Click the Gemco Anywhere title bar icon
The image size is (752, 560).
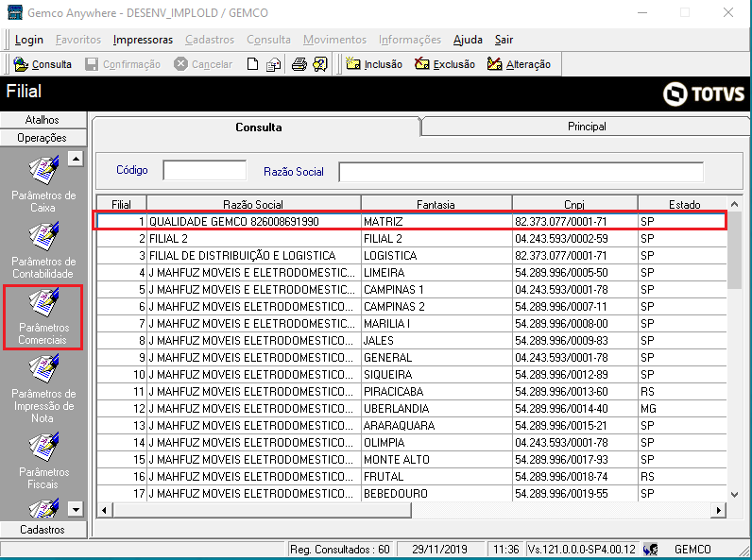[x=15, y=12]
